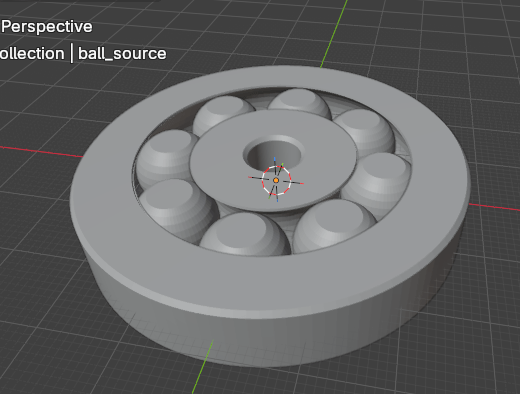Click the 3D cursor at the bearing center
The width and height of the screenshot is (520, 394).
(276, 180)
